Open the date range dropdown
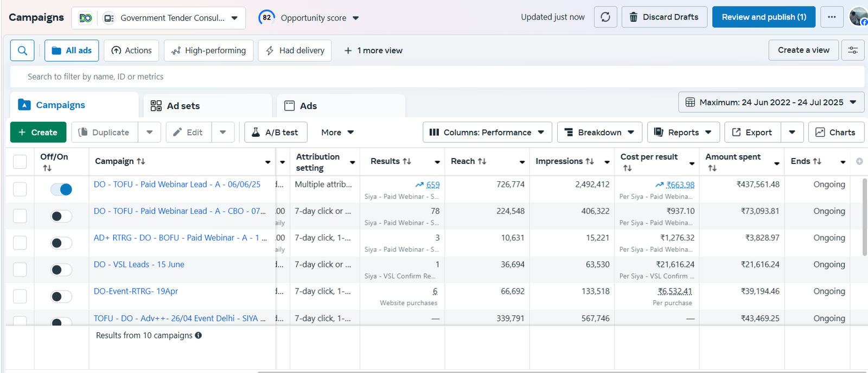This screenshot has width=868, height=373. (771, 102)
